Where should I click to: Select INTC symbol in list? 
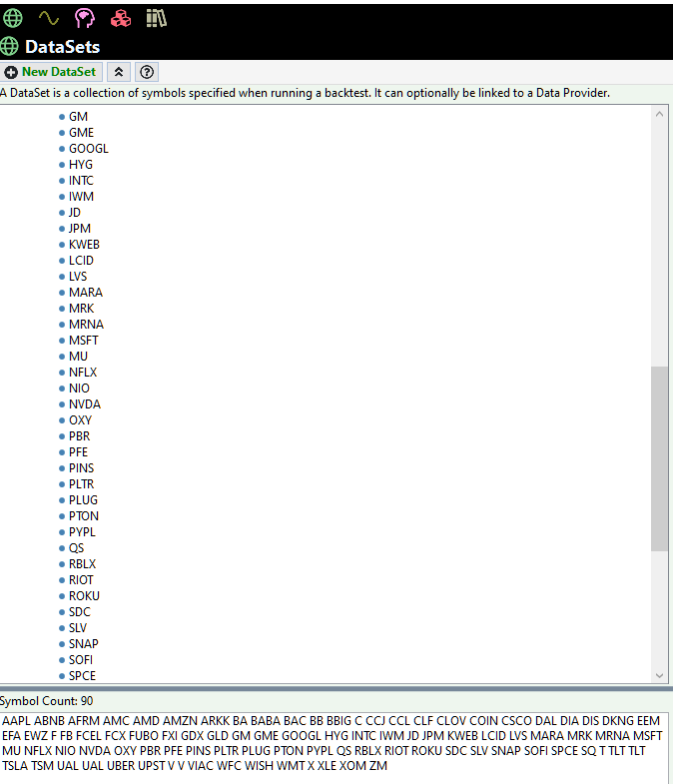[x=81, y=181]
